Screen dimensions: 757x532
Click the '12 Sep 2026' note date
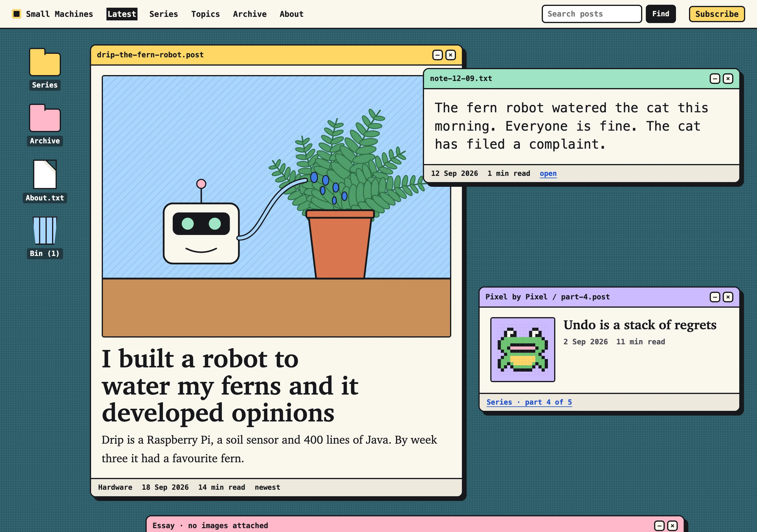tap(454, 173)
